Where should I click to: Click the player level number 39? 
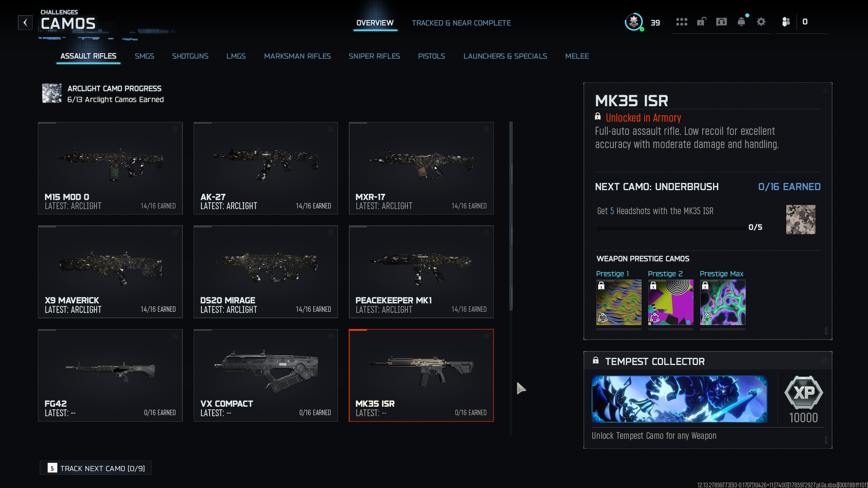656,23
